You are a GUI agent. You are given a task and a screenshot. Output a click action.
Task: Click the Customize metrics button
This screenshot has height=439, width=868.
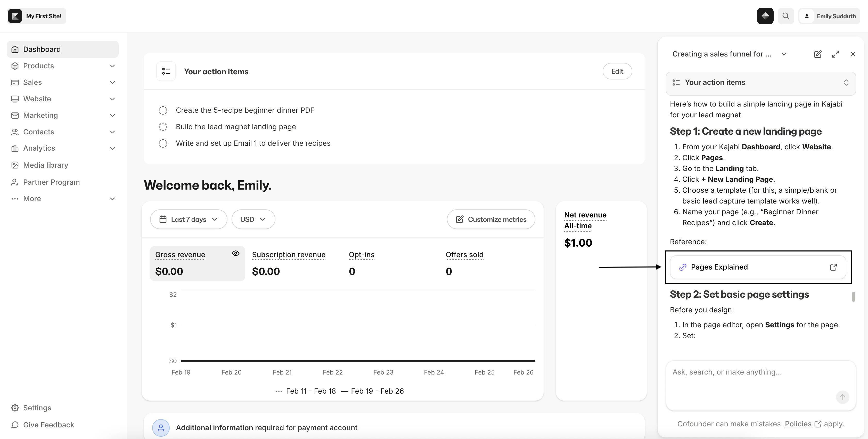(x=491, y=219)
